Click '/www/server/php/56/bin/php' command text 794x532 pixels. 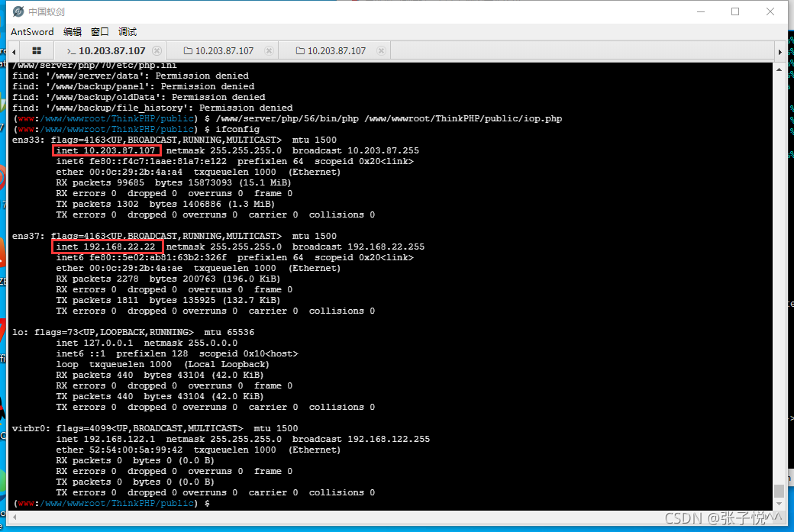coord(287,118)
